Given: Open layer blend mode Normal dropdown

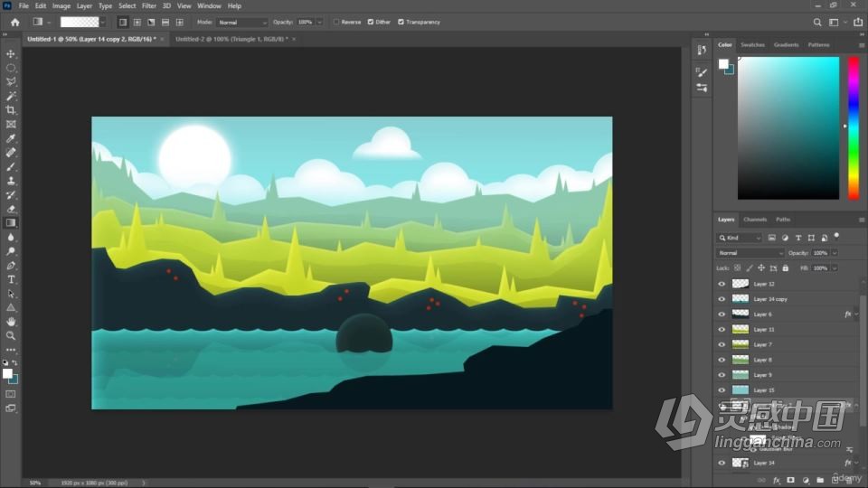Looking at the screenshot, I should (750, 253).
